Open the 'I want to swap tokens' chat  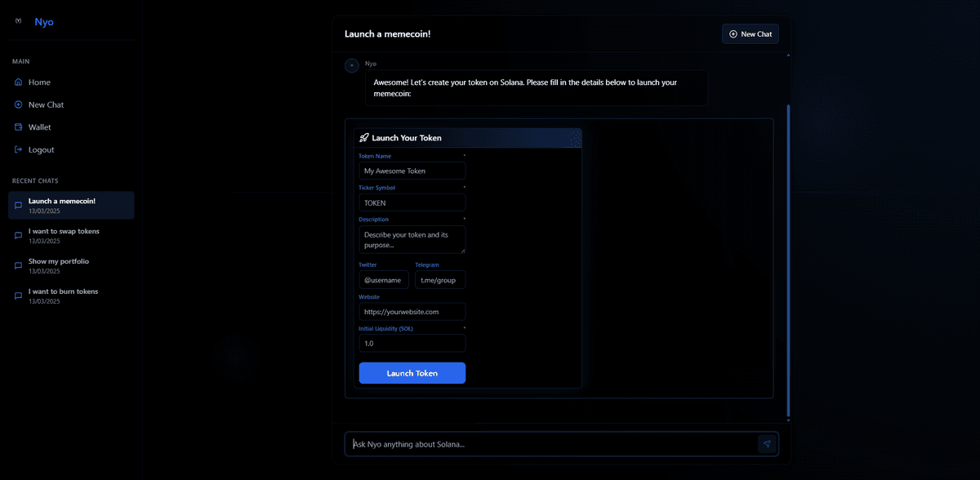pyautogui.click(x=71, y=236)
